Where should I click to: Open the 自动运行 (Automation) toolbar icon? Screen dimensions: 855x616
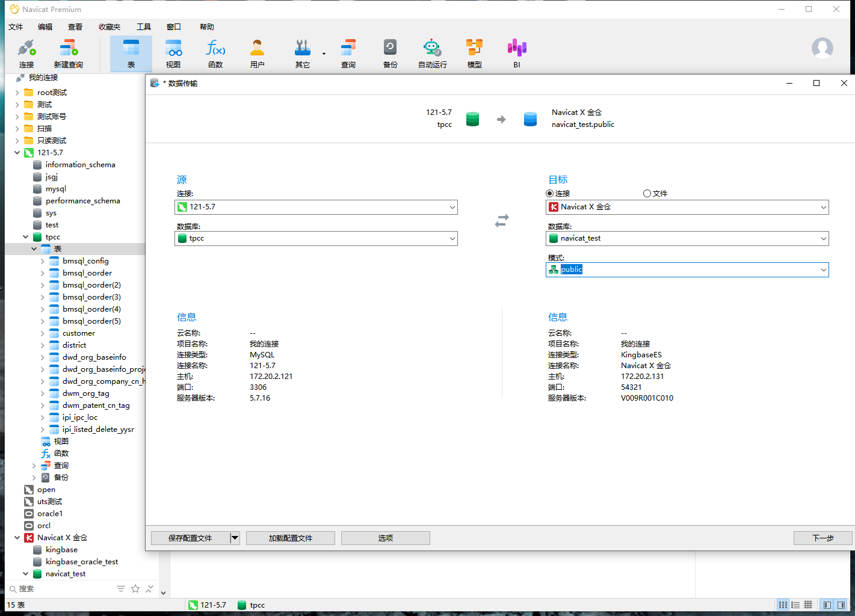tap(433, 54)
